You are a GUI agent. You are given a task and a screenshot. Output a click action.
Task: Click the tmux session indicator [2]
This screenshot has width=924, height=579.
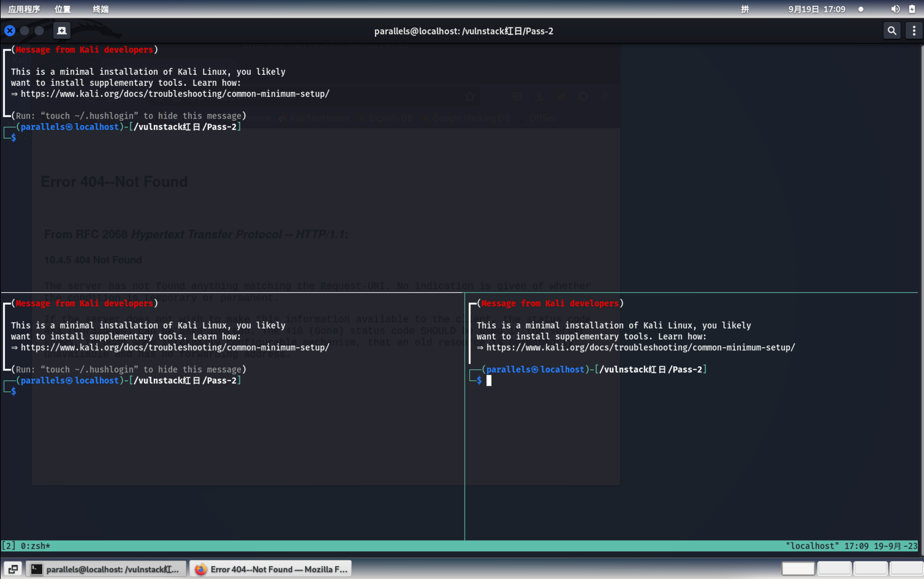pos(8,546)
